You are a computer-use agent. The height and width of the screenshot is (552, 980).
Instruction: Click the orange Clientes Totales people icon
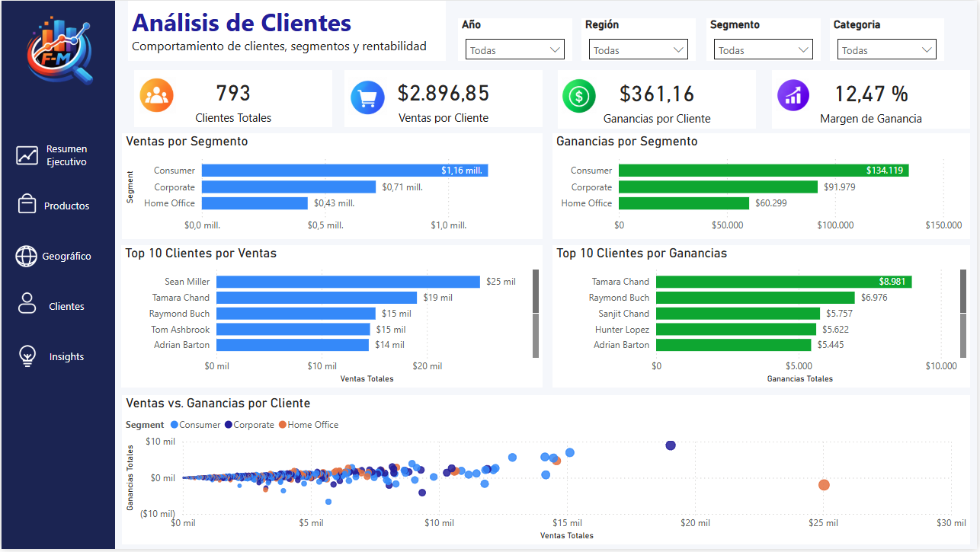(157, 96)
